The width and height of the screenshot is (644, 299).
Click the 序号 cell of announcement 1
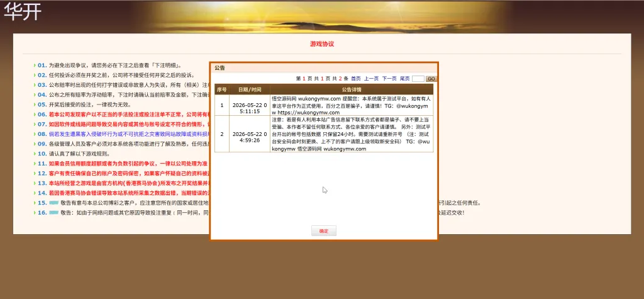tap(222, 105)
